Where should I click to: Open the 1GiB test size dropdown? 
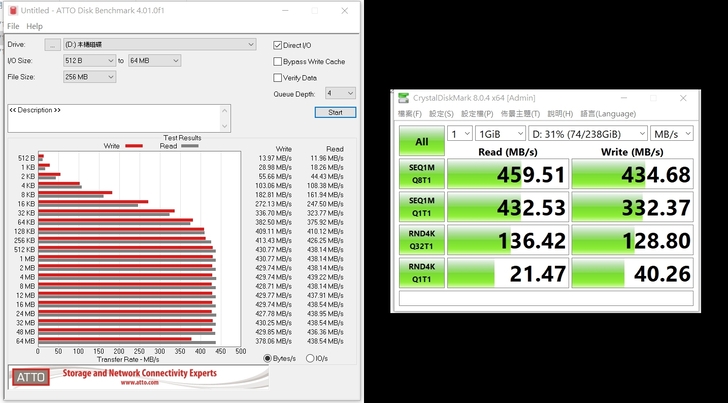(498, 134)
